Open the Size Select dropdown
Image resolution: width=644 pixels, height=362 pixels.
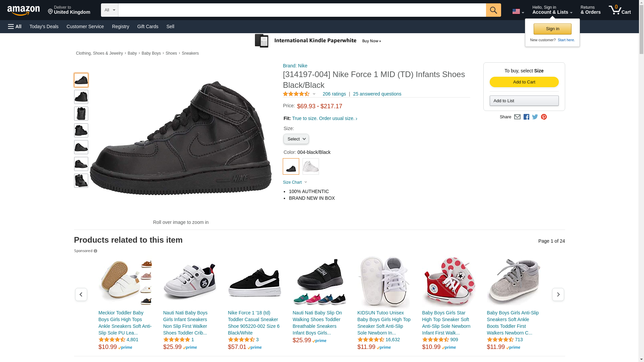tap(296, 139)
